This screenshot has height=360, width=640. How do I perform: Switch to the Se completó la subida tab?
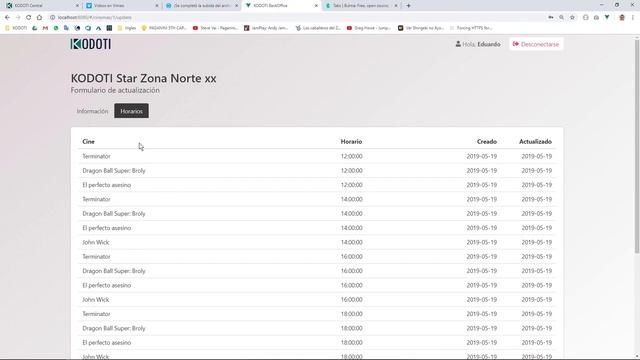202,6
